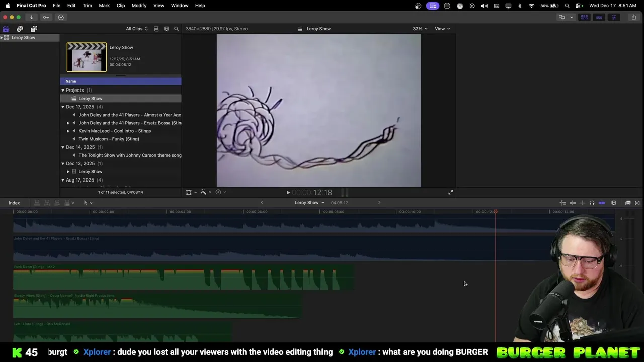Image resolution: width=644 pixels, height=362 pixels.
Task: Go forward in timeline history
Action: [379, 203]
